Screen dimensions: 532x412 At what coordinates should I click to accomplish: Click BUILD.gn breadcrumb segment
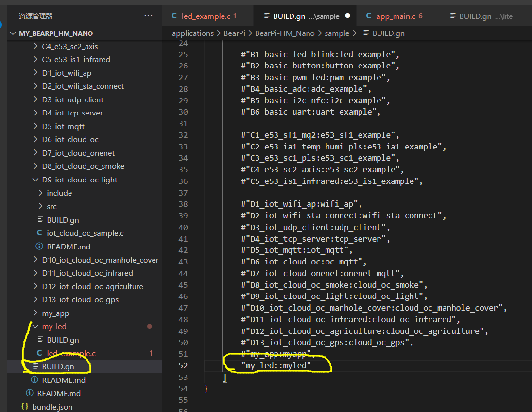[389, 33]
